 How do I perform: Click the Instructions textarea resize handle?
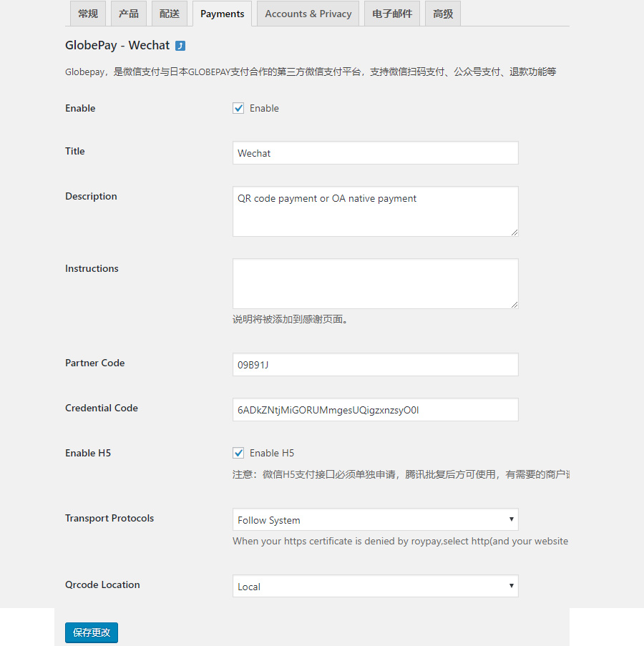514,305
